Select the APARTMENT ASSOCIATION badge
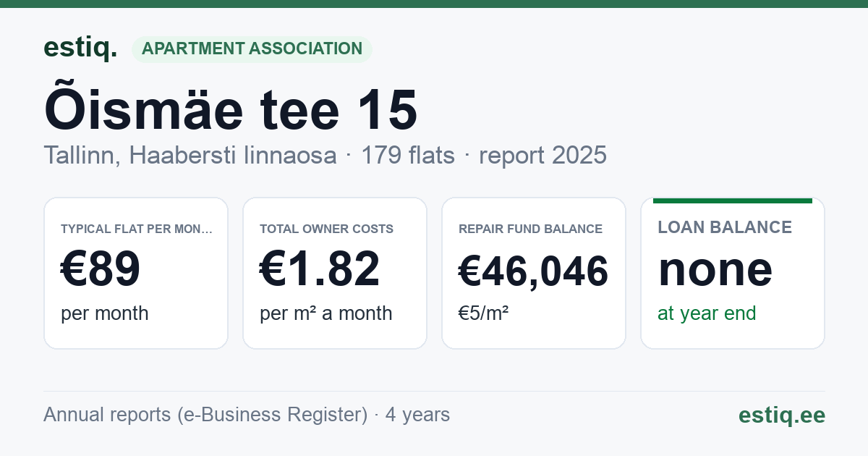868x456 pixels. [252, 49]
